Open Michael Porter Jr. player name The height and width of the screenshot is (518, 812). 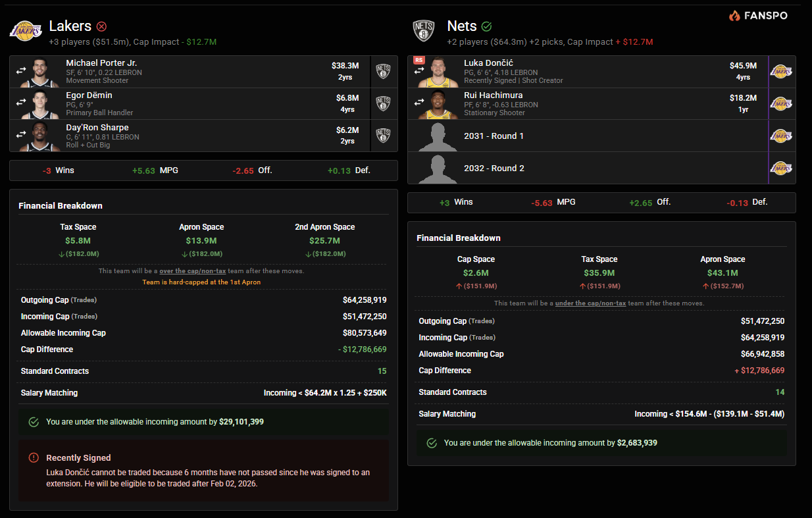pyautogui.click(x=101, y=63)
